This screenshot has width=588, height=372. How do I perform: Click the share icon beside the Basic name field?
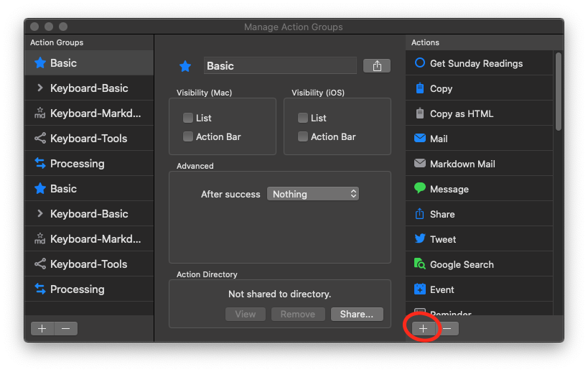(377, 66)
